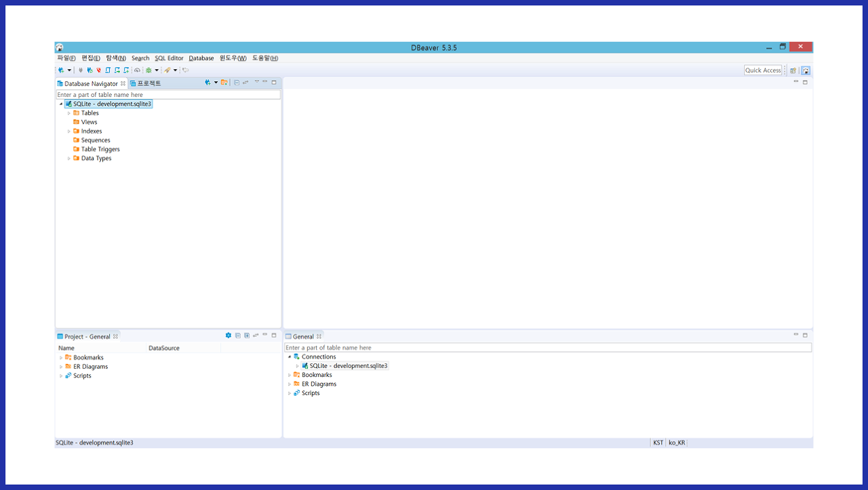Click the green bug Debug icon

(149, 70)
